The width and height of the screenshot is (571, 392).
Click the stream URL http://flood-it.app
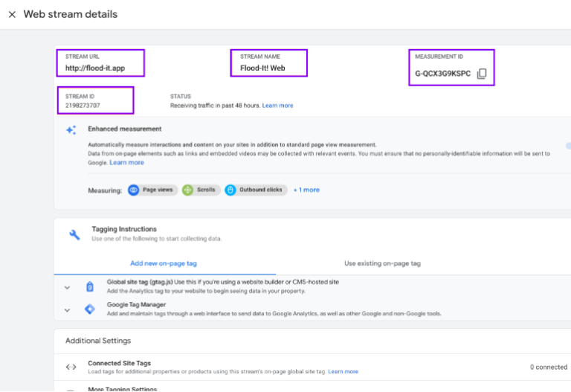coord(95,68)
